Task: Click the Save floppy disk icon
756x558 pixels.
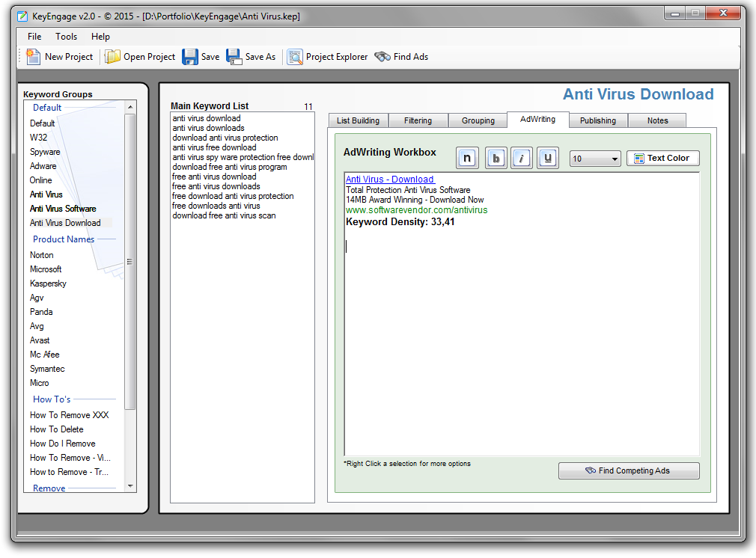Action: pyautogui.click(x=190, y=57)
